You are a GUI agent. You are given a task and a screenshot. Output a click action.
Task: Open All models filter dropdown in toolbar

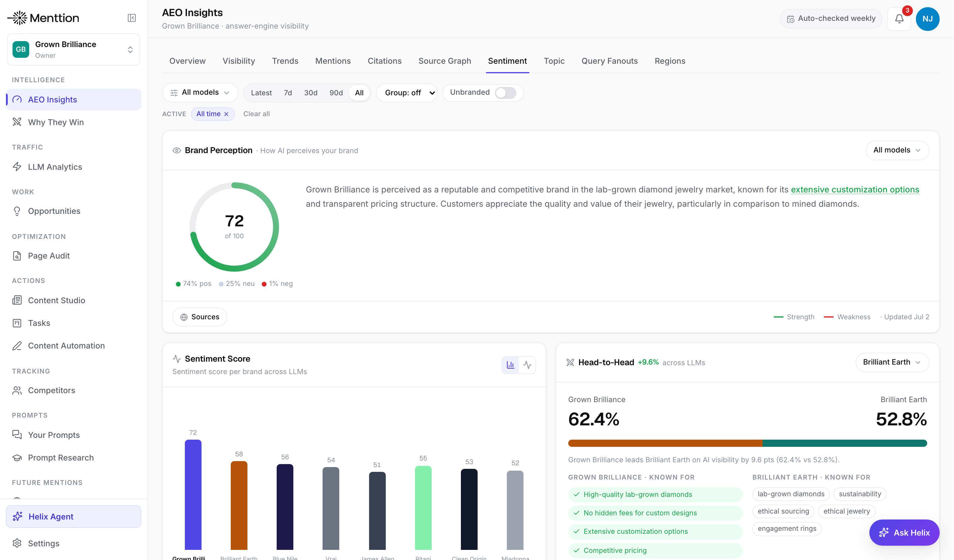pos(200,93)
